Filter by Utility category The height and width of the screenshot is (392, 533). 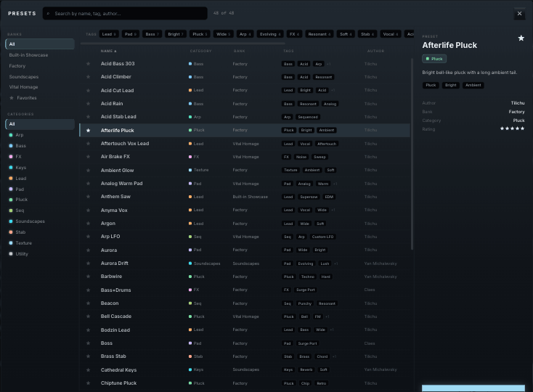pyautogui.click(x=40, y=254)
